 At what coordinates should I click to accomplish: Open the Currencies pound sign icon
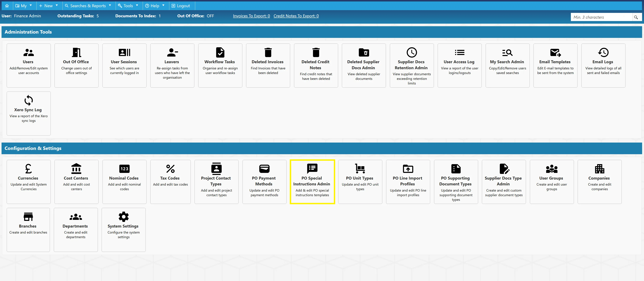coord(28,169)
